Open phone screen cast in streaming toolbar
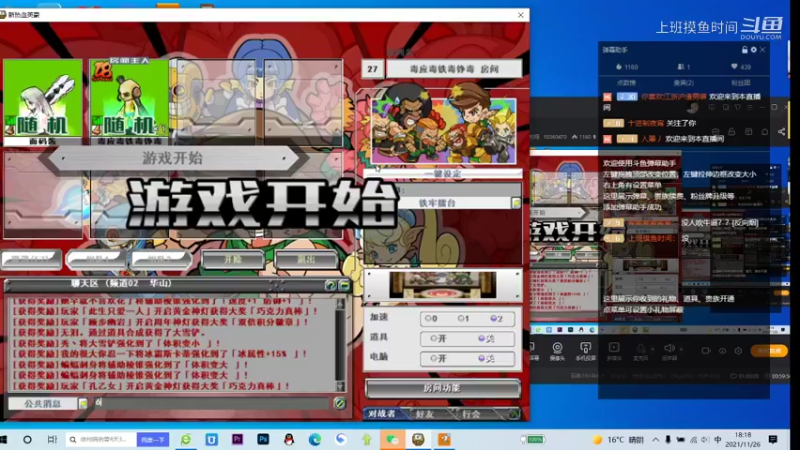The height and width of the screenshot is (450, 800). tap(585, 351)
